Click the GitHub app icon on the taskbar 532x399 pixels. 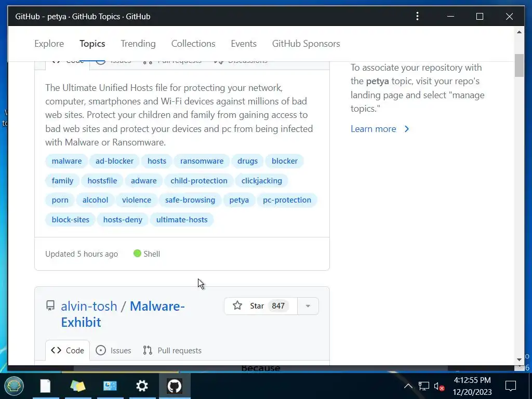coord(175,386)
